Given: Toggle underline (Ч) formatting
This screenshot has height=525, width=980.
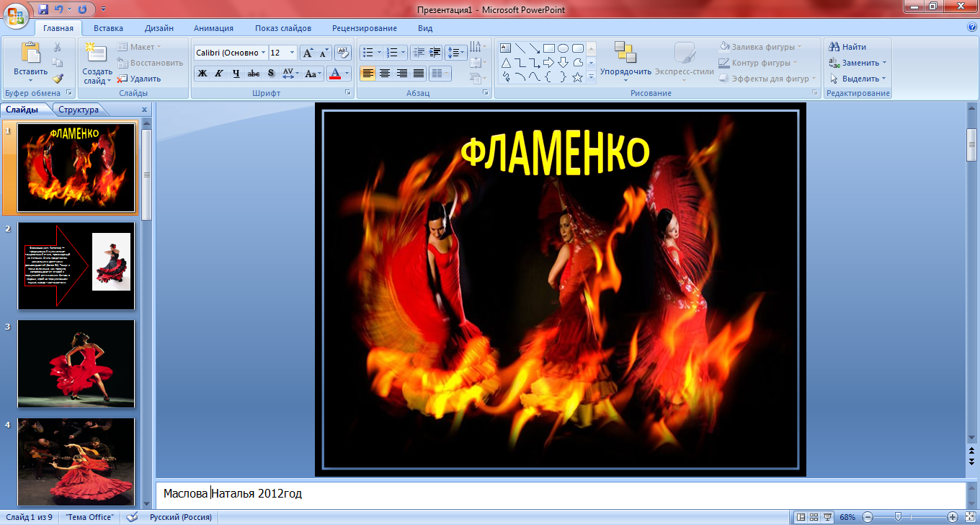Looking at the screenshot, I should 236,74.
